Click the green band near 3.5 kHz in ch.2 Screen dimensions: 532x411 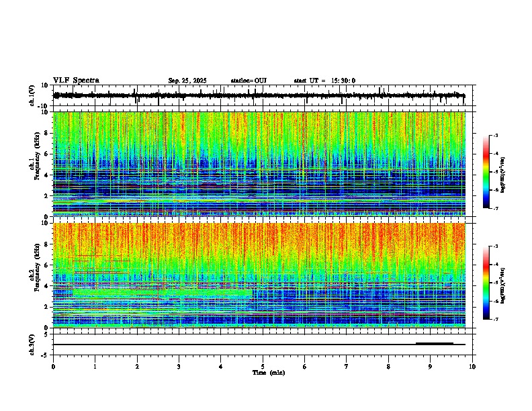(163, 292)
